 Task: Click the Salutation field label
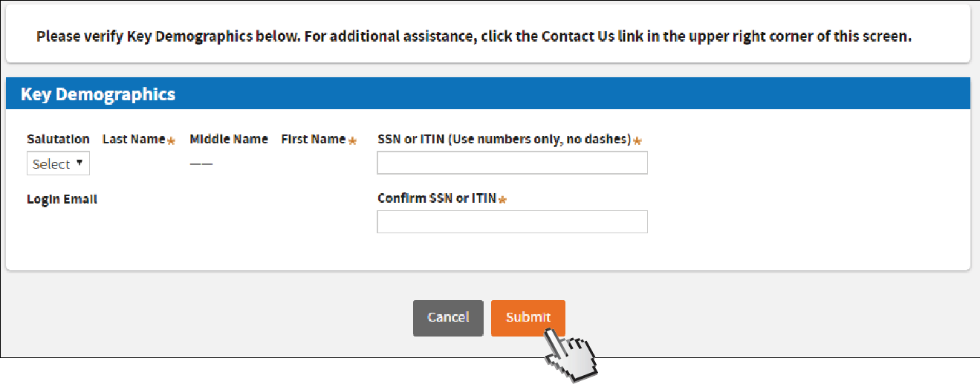click(x=58, y=139)
